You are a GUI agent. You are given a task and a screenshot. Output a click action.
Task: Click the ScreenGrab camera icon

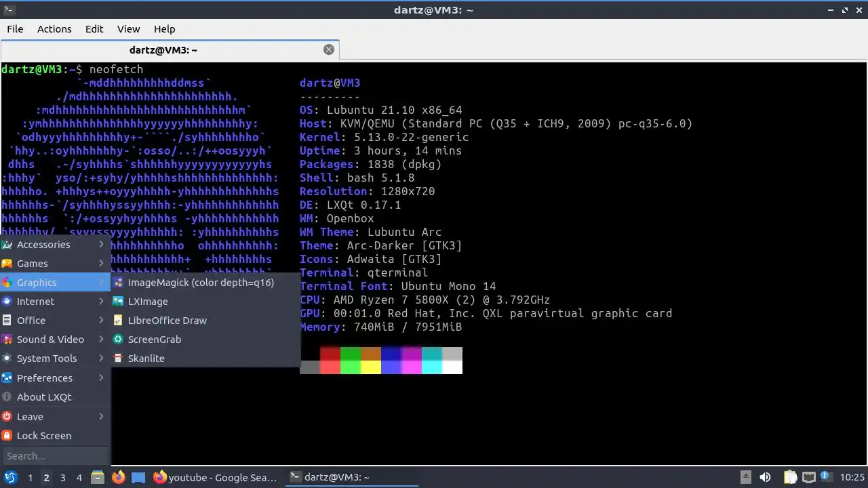point(118,340)
